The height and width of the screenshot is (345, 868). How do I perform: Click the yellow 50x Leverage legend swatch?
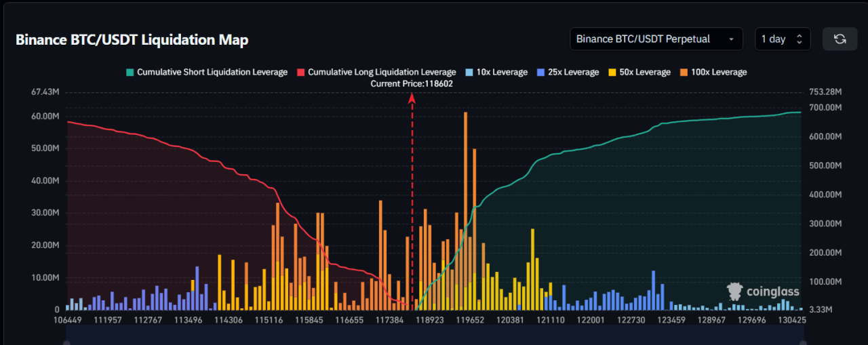click(x=612, y=72)
